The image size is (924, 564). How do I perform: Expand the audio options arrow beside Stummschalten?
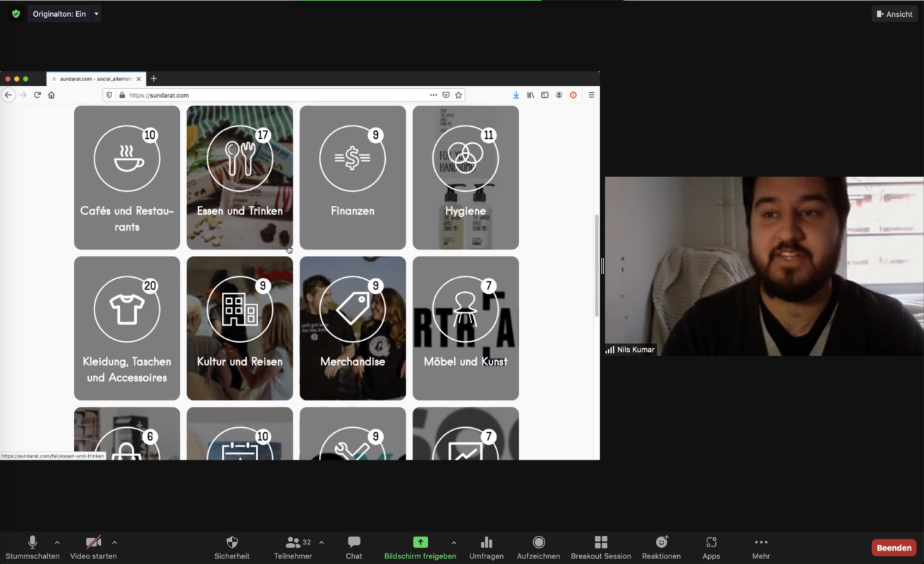[x=57, y=543]
